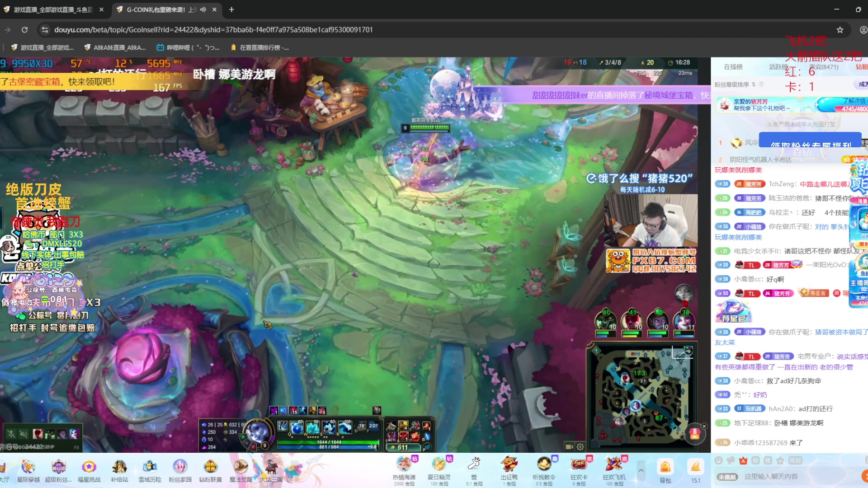
Task: Click the browser address bar URL
Action: 213,30
